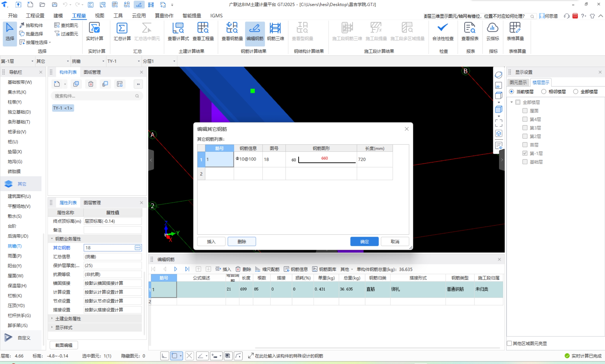Click new component icon in 构件列表
This screenshot has height=364, width=605.
coord(57,84)
